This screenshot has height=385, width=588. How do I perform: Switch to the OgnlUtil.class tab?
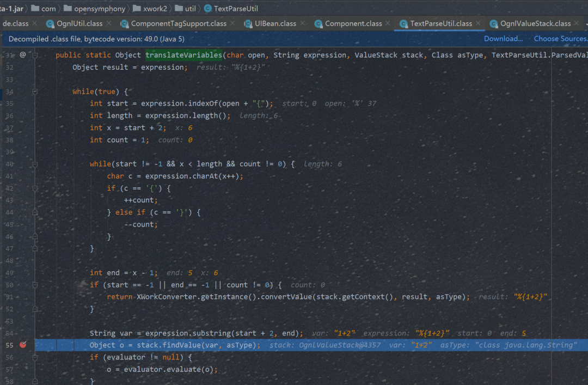tap(79, 23)
